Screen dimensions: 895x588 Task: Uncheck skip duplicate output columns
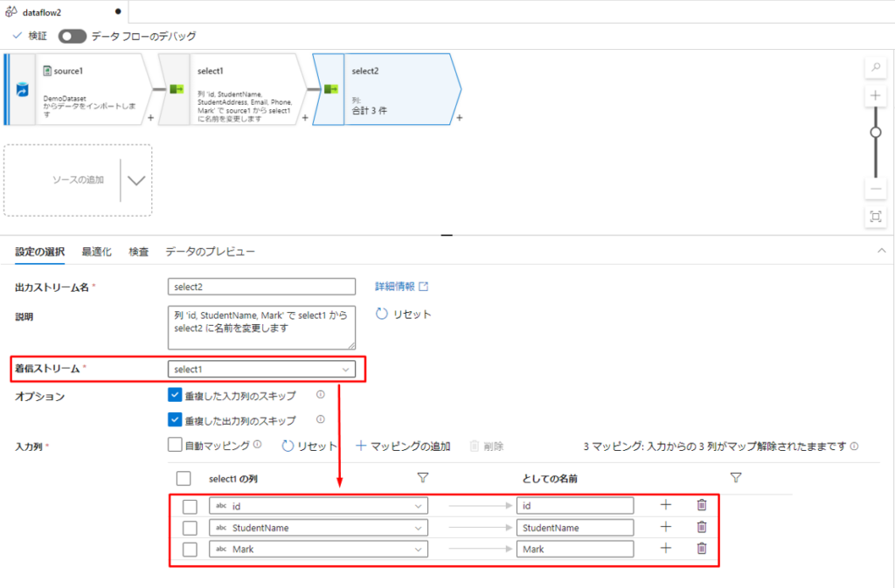[x=175, y=419]
